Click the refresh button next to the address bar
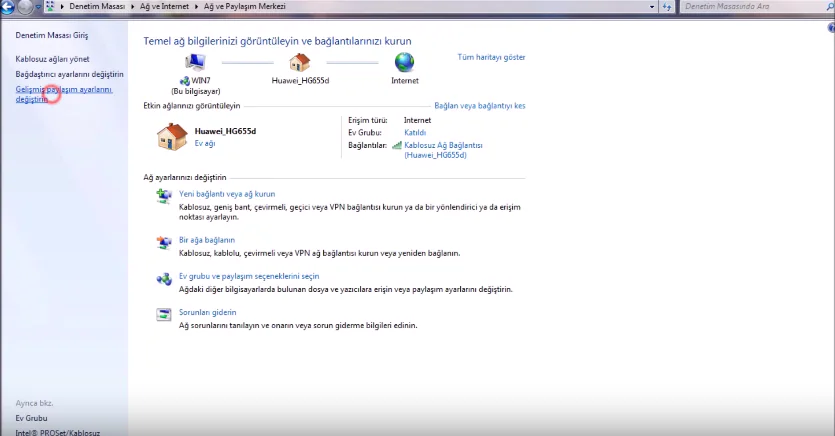The height and width of the screenshot is (436, 835). pos(667,6)
